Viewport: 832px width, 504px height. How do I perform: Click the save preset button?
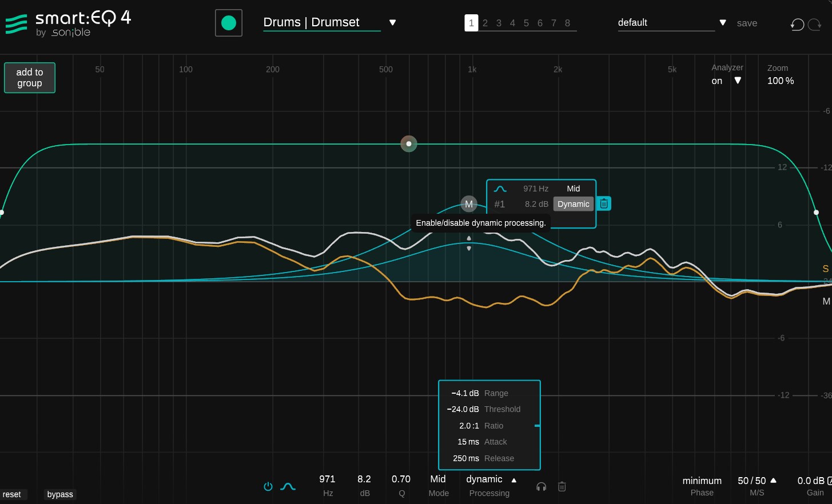coord(747,23)
